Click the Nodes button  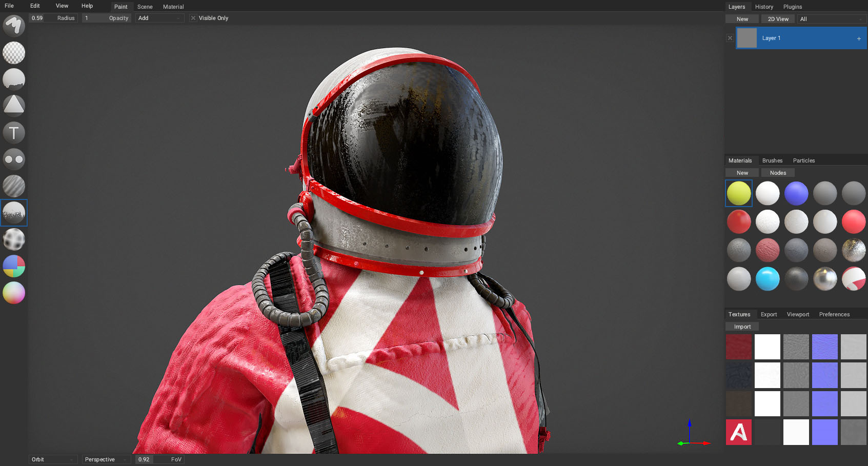(778, 173)
